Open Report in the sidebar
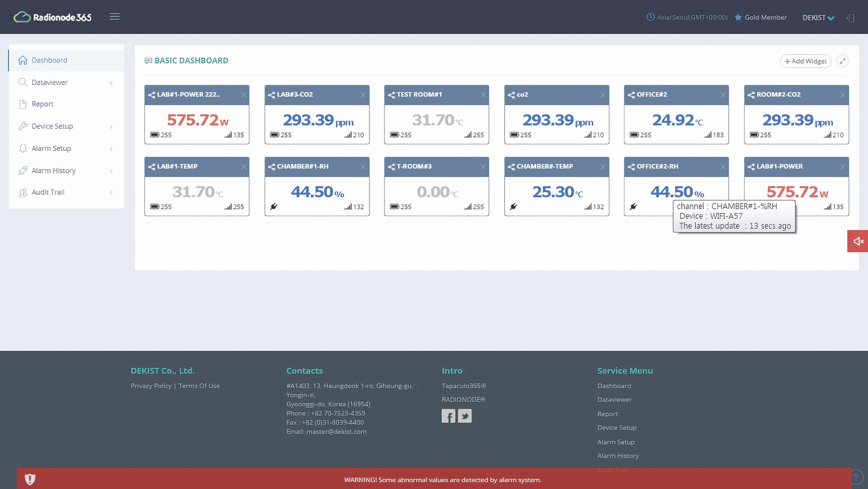 [42, 104]
